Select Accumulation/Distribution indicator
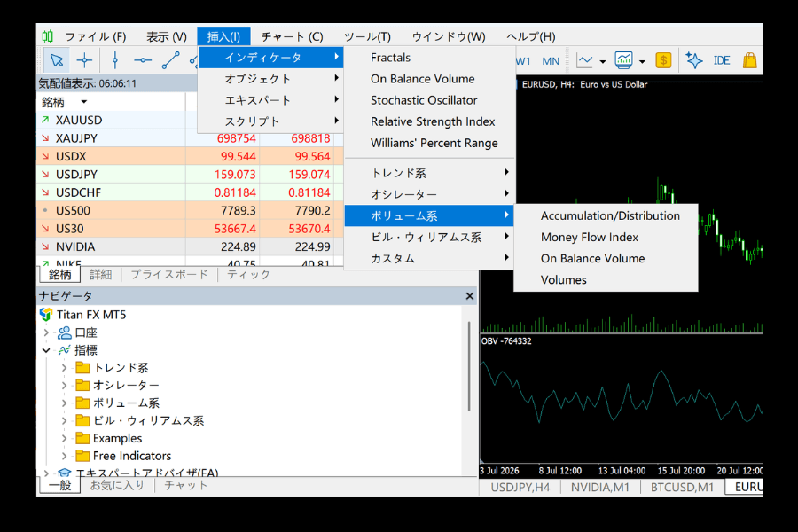 point(606,215)
